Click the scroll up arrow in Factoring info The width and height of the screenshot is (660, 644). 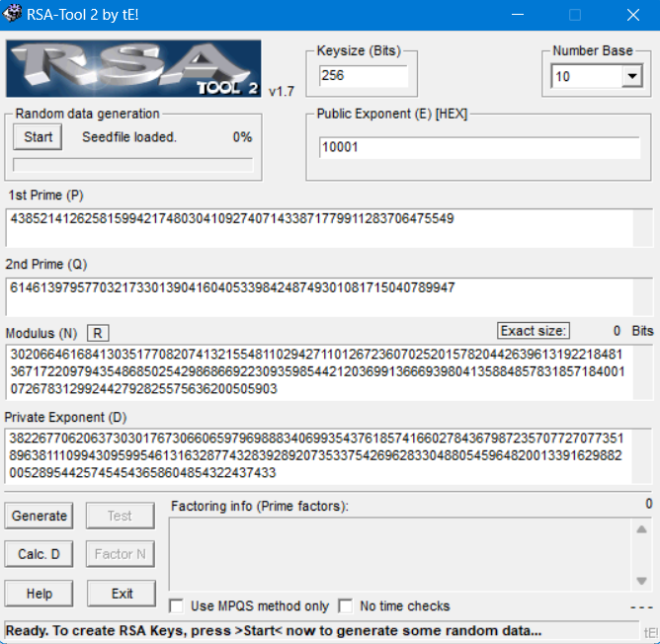coord(640,528)
